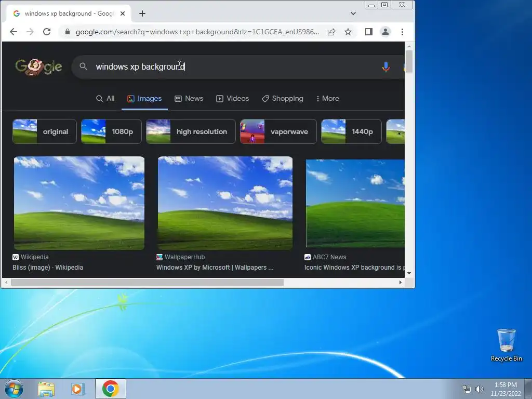The image size is (532, 399).
Task: Switch to the Videos results tab
Action: pos(232,98)
